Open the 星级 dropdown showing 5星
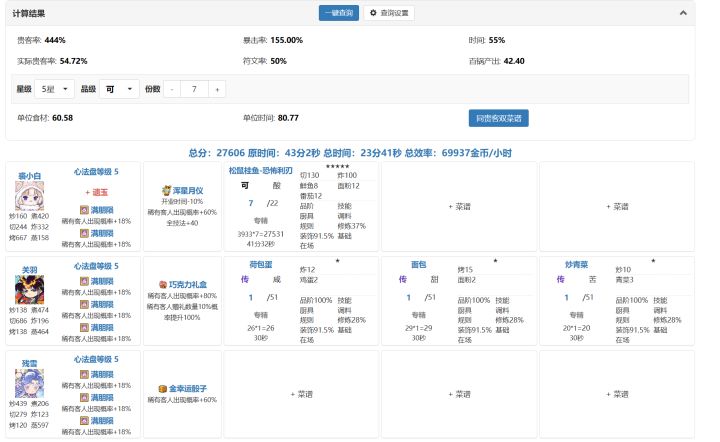The height and width of the screenshot is (442, 720). (x=54, y=89)
